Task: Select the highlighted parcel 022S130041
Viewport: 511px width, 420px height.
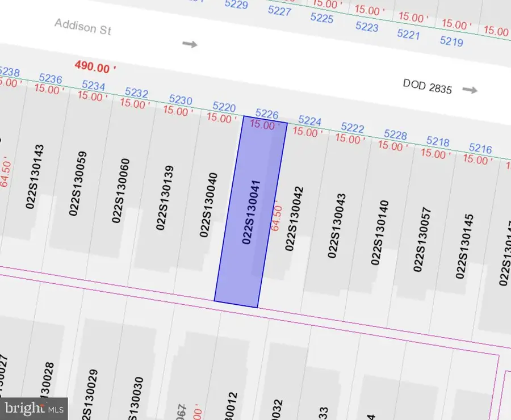Action: [x=250, y=210]
